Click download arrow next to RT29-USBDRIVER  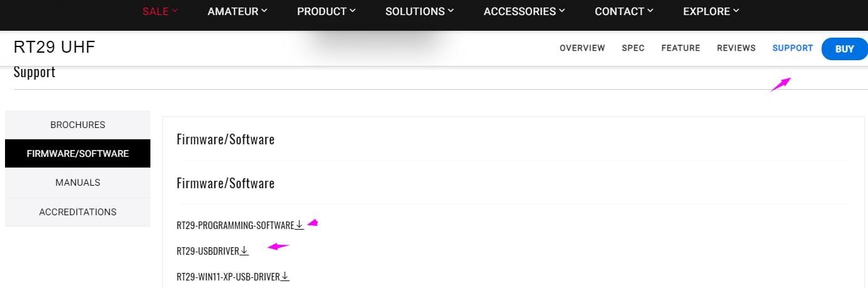point(244,251)
